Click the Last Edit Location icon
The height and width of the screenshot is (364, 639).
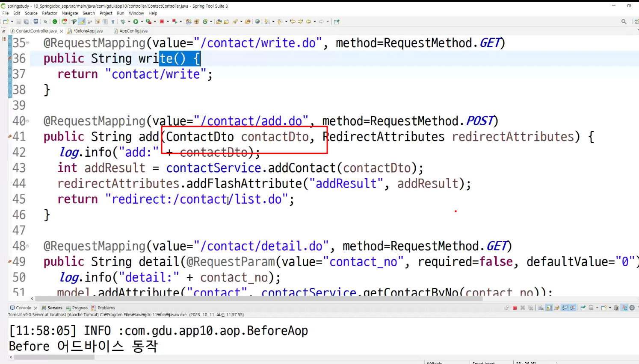click(x=293, y=21)
